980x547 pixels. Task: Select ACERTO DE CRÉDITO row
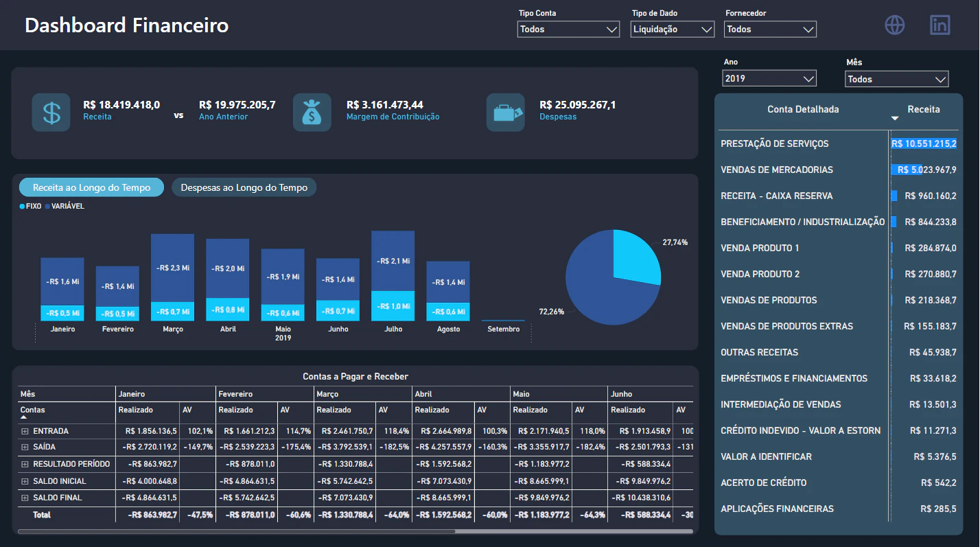pos(839,482)
